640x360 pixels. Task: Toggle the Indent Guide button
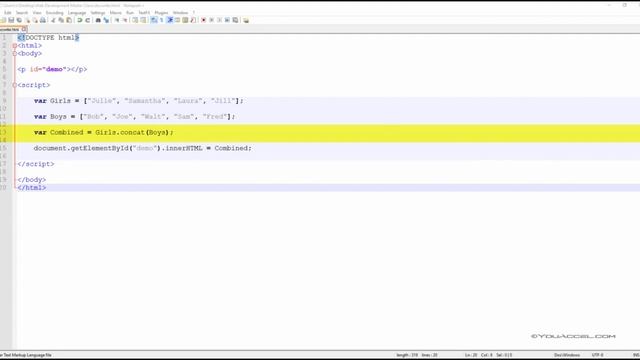coord(170,20)
